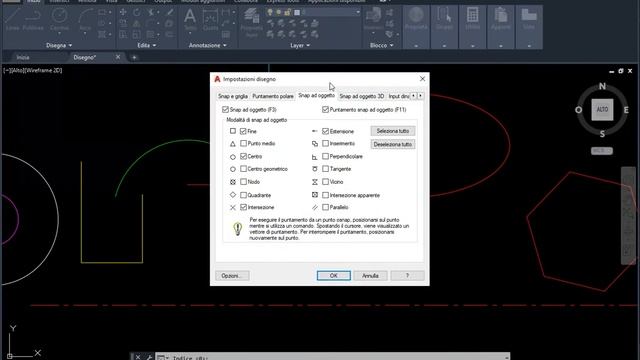Cancel the dialog with Annulla
The image size is (640, 360).
[370, 276]
